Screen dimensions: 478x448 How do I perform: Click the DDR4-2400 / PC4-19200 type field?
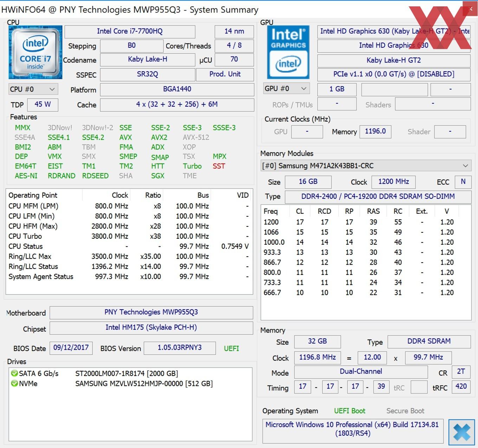click(378, 197)
